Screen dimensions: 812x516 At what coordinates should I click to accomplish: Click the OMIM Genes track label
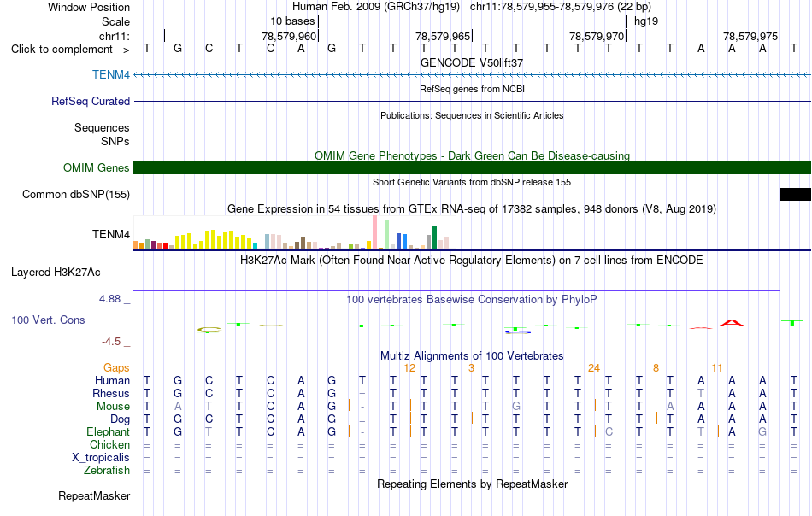(x=97, y=167)
